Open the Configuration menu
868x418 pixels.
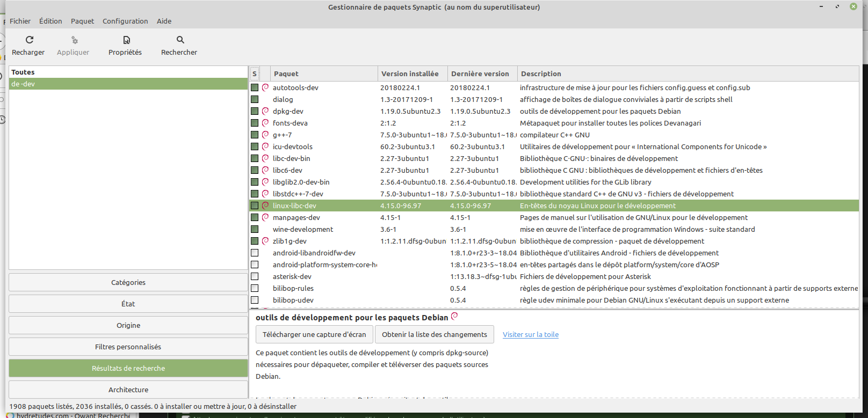click(125, 21)
